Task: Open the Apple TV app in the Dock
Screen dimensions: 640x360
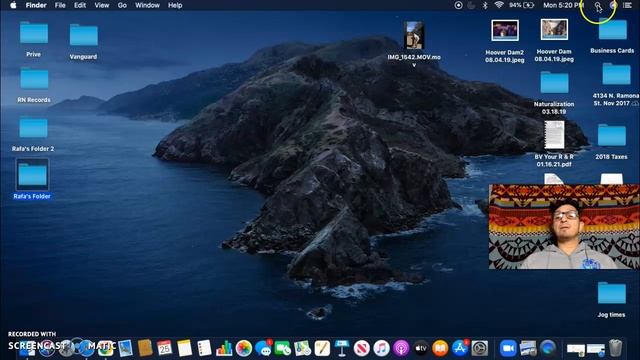Action: 420,348
